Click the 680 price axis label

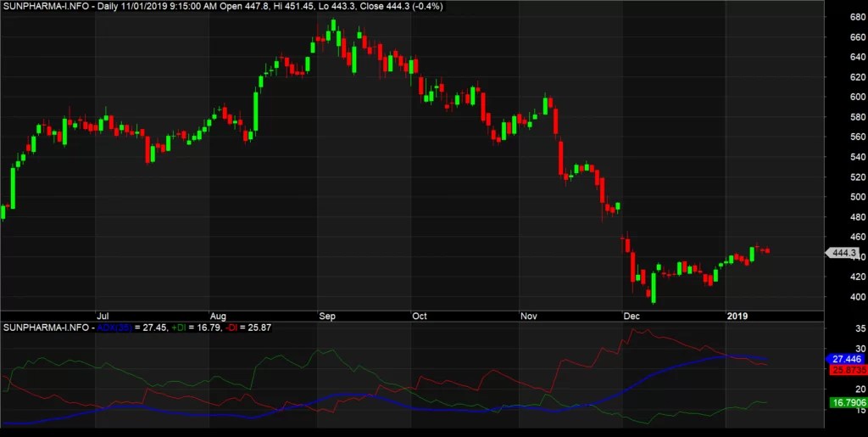pos(858,17)
